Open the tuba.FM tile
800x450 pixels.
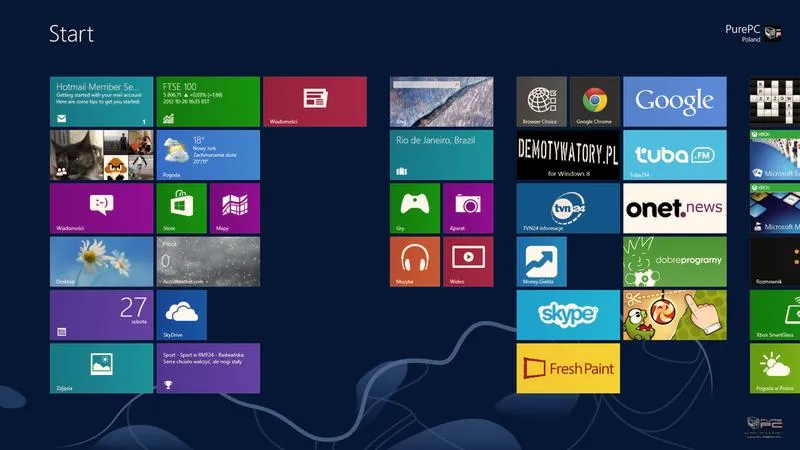(x=674, y=155)
